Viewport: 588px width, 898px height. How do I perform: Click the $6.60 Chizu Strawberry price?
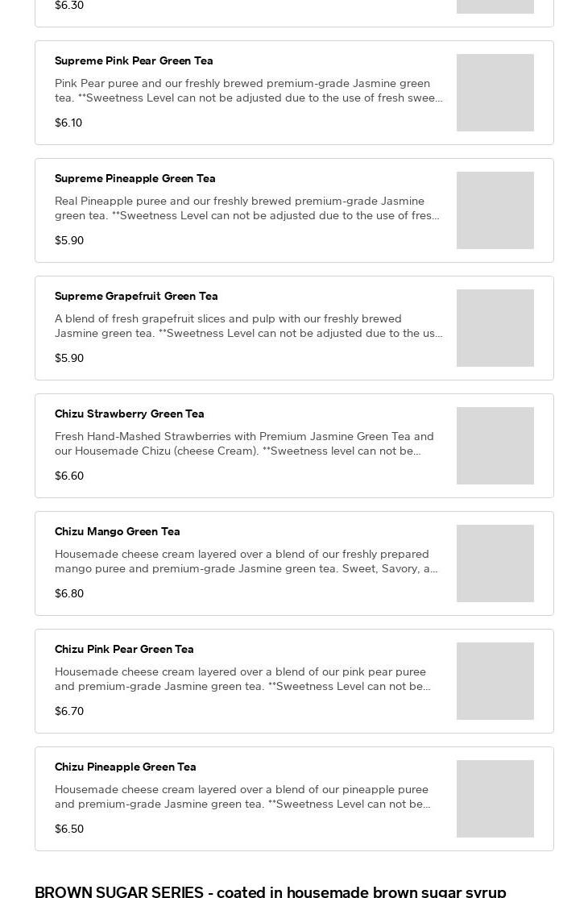69,476
